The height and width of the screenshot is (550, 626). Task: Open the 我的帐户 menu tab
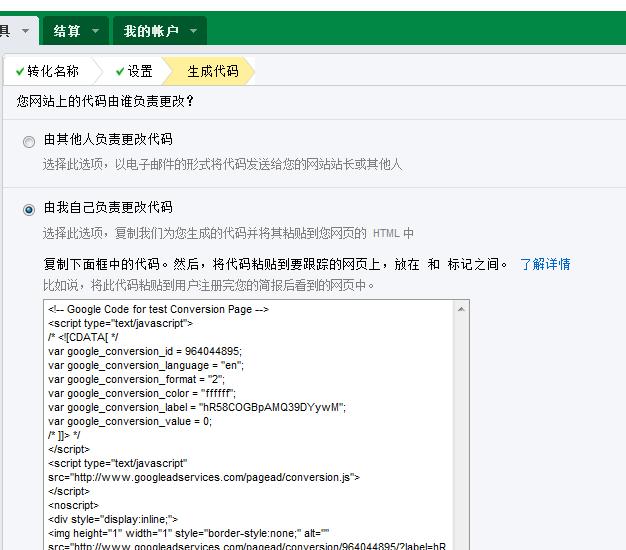[x=160, y=31]
